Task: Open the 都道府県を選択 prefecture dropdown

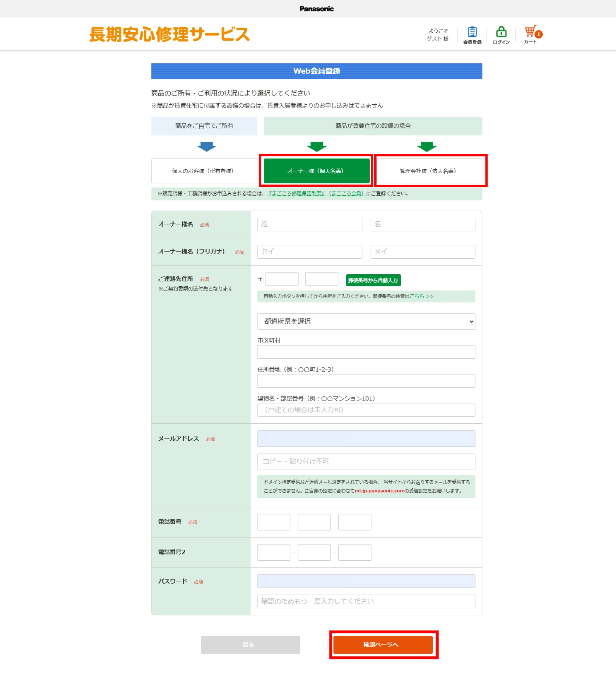Action: tap(366, 321)
